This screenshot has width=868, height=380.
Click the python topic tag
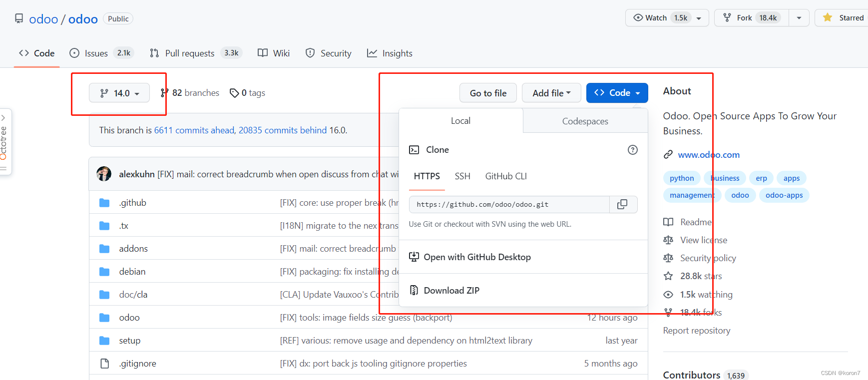coord(682,178)
